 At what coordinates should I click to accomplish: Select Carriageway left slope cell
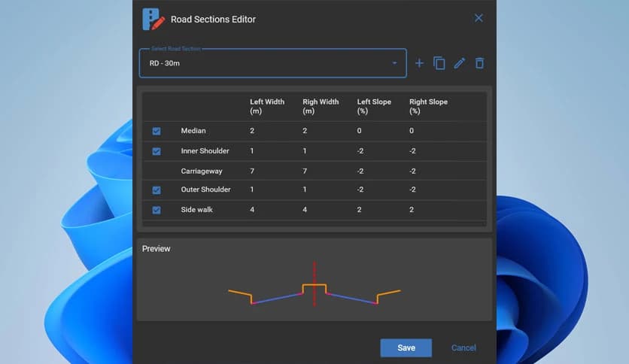pos(360,171)
